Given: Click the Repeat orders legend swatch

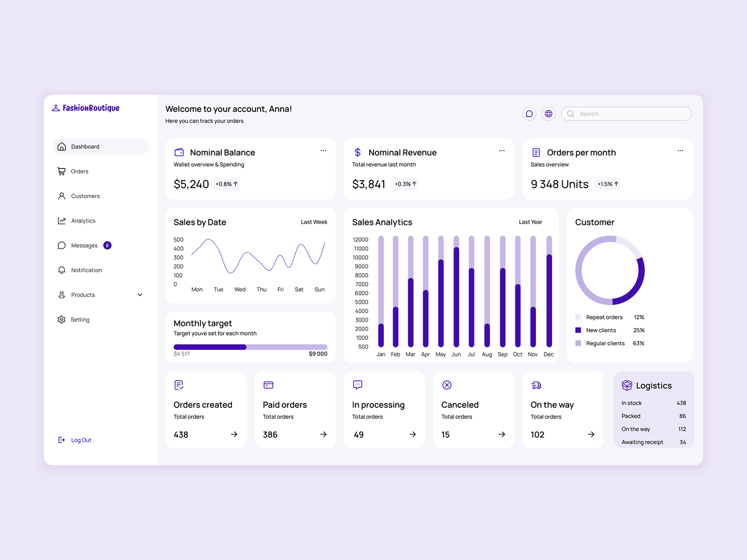Looking at the screenshot, I should 578,317.
